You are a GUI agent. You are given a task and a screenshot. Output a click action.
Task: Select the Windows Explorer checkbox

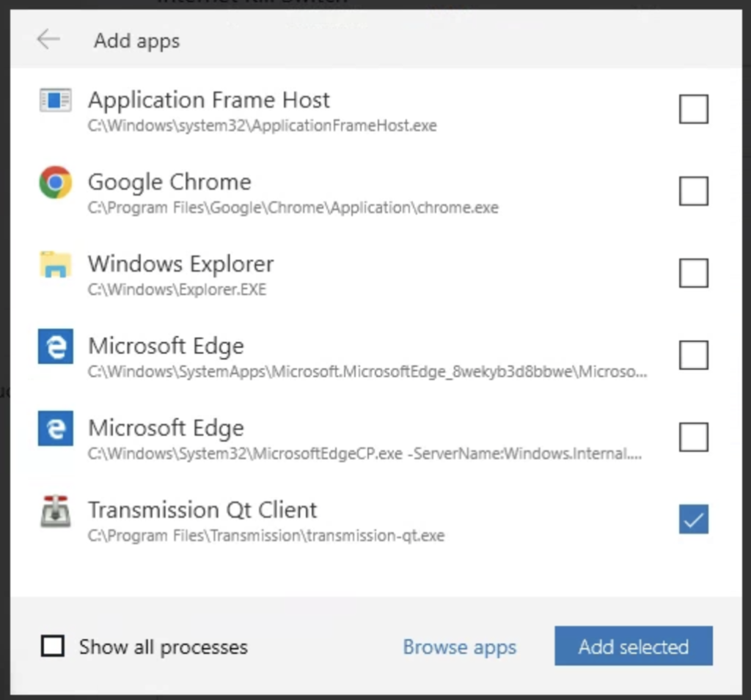[694, 273]
